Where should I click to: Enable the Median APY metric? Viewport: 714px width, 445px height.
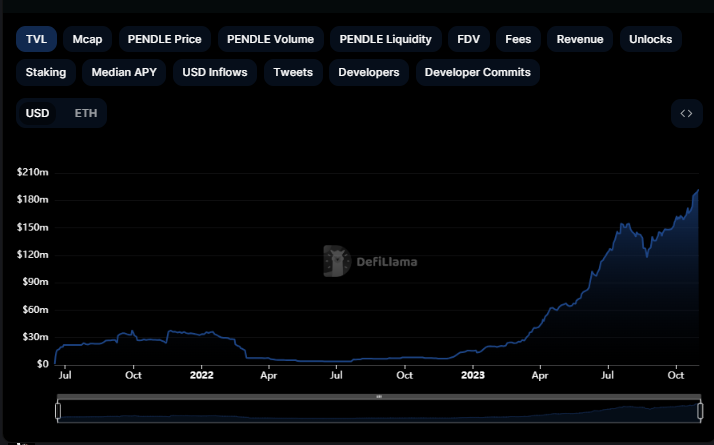(124, 72)
